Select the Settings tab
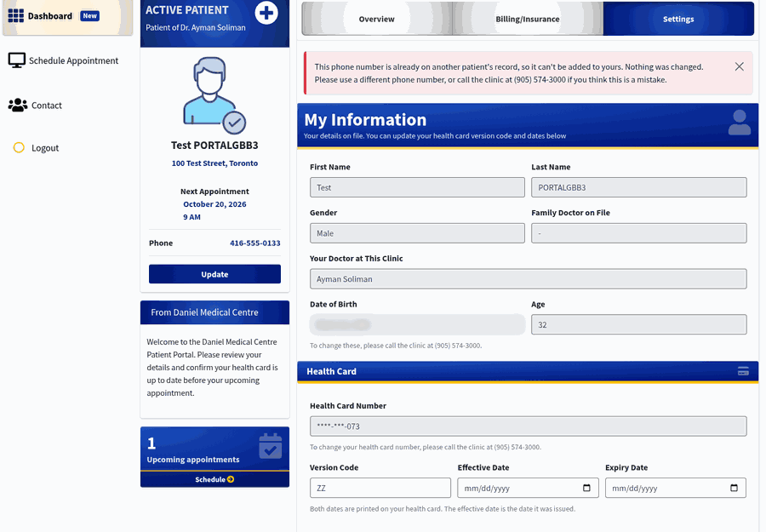Viewport: 766px width, 532px height. 678,19
